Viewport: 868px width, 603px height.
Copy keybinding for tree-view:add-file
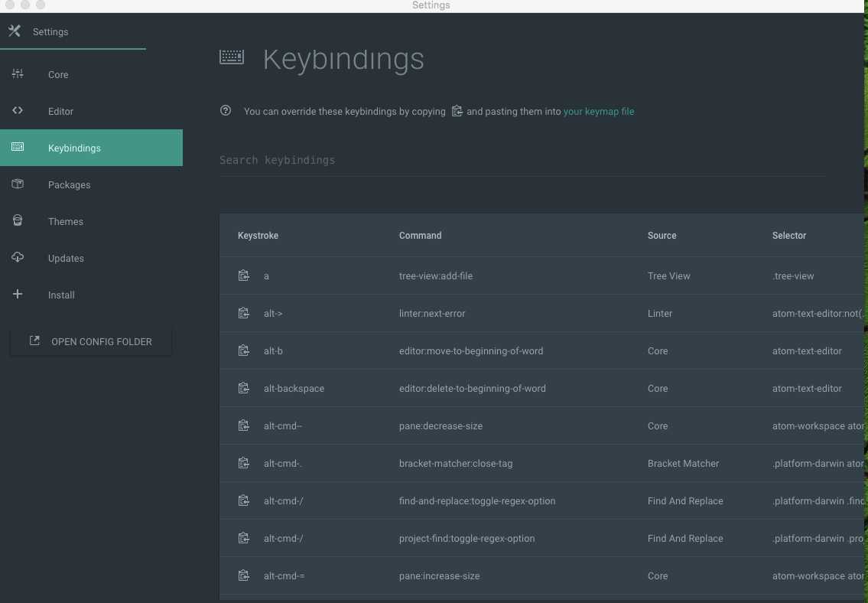point(243,275)
